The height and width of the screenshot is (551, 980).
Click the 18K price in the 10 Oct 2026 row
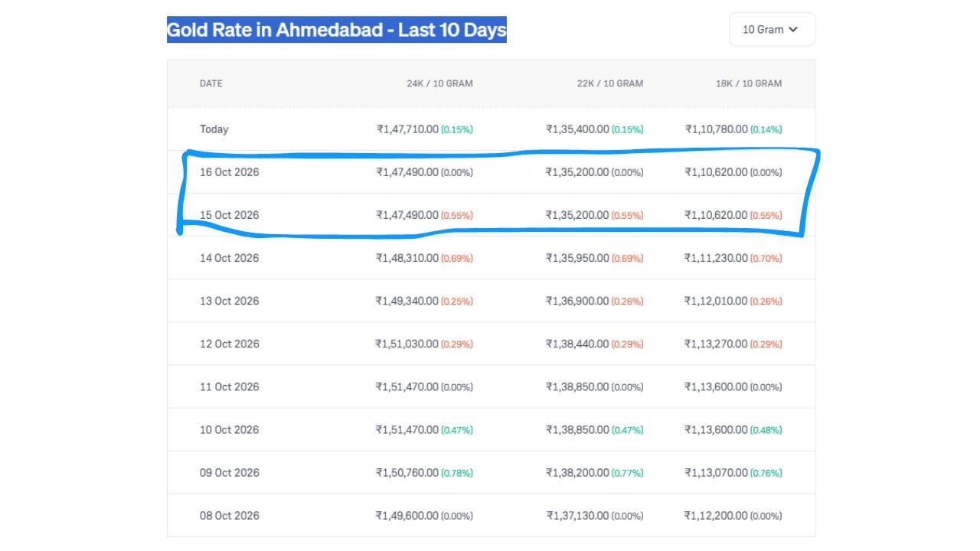(x=717, y=429)
